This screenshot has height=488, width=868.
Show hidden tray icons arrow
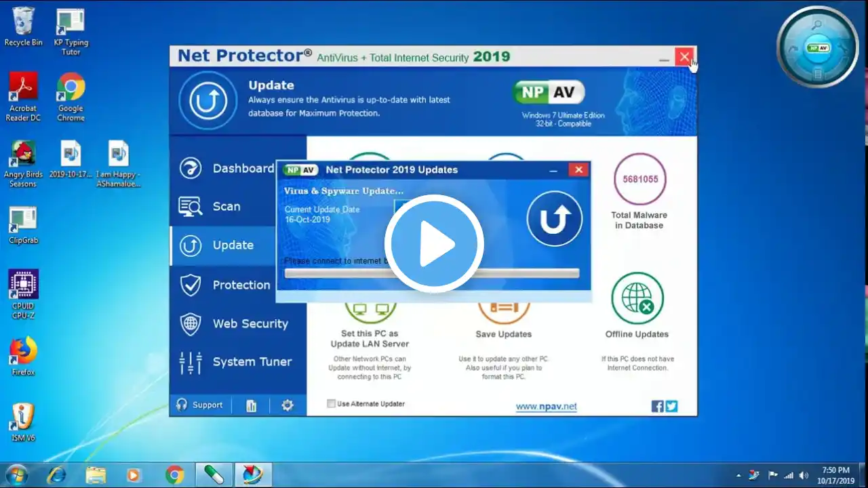click(738, 475)
